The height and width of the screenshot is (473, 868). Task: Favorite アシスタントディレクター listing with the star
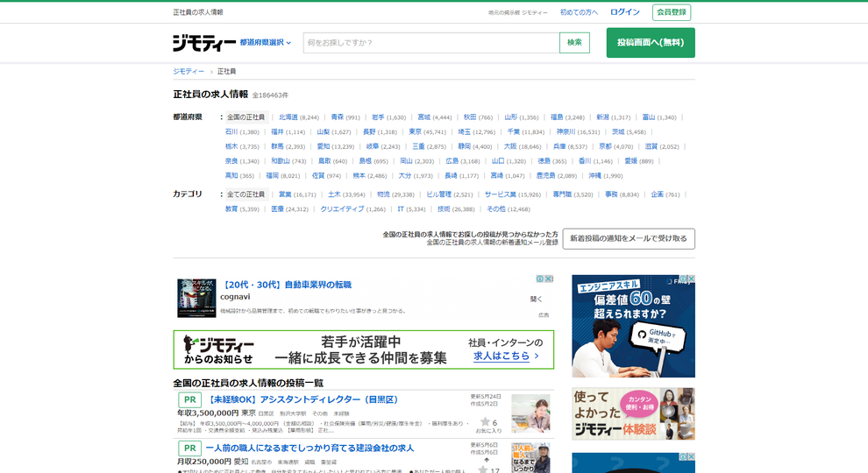click(x=485, y=422)
